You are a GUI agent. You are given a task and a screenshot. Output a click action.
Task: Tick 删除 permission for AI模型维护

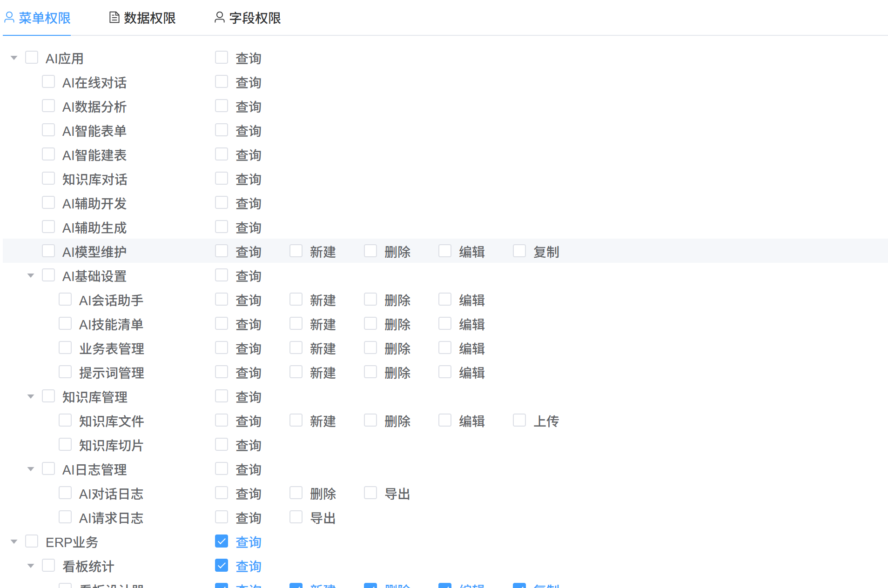pos(370,251)
